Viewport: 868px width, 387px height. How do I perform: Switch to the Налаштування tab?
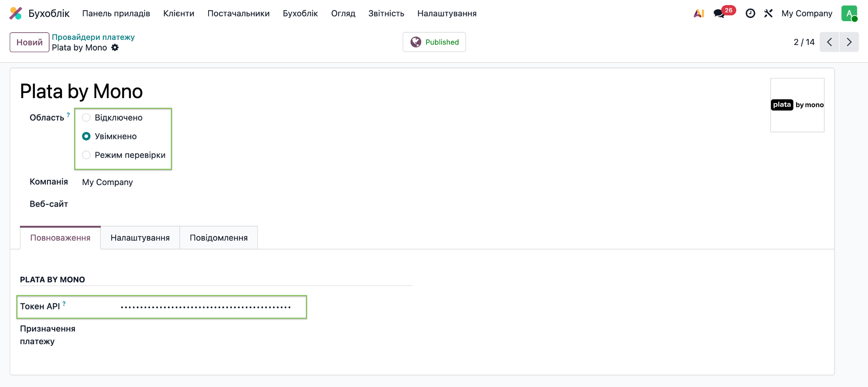(x=140, y=238)
